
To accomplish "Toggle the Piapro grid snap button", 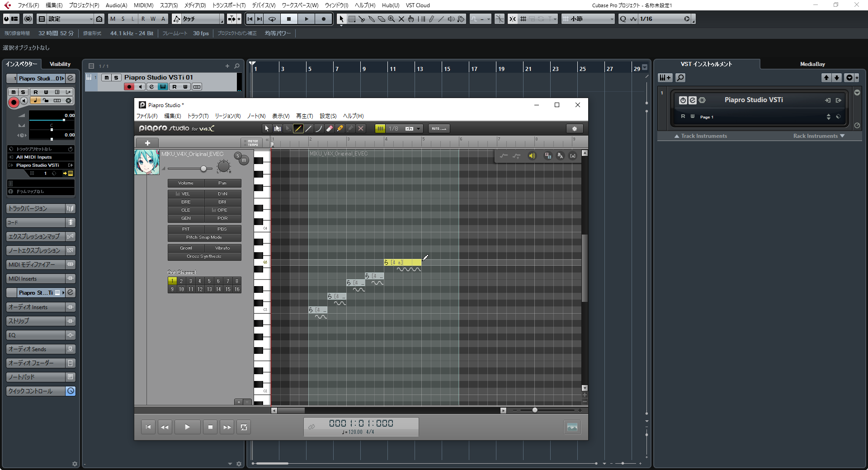I will coord(380,129).
